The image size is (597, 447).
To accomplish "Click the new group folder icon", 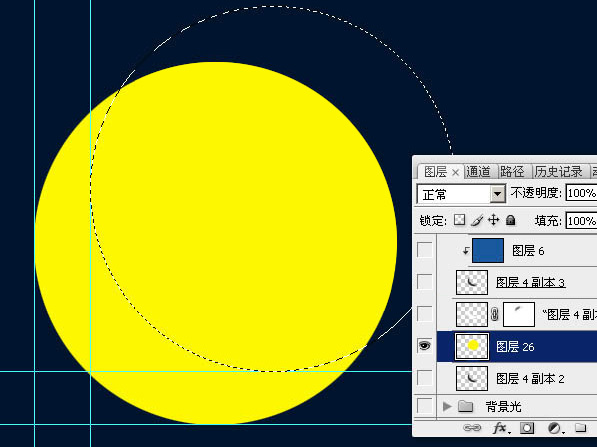I will coord(580,428).
